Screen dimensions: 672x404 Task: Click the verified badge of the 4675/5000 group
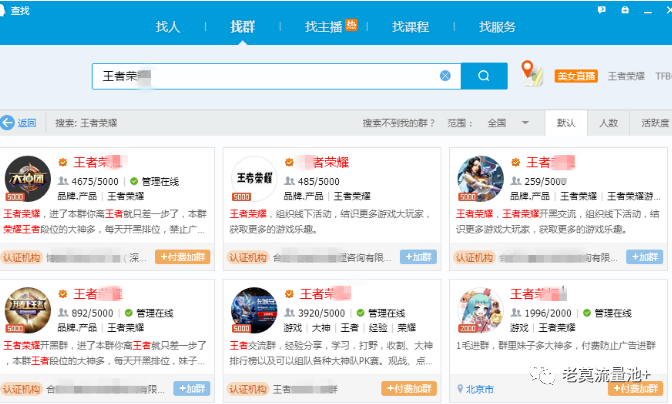[63, 162]
